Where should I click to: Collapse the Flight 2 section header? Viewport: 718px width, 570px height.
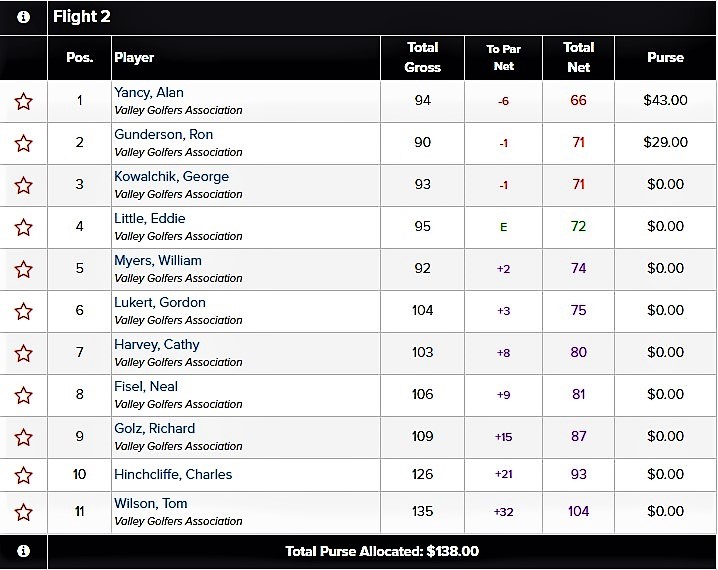[x=382, y=17]
